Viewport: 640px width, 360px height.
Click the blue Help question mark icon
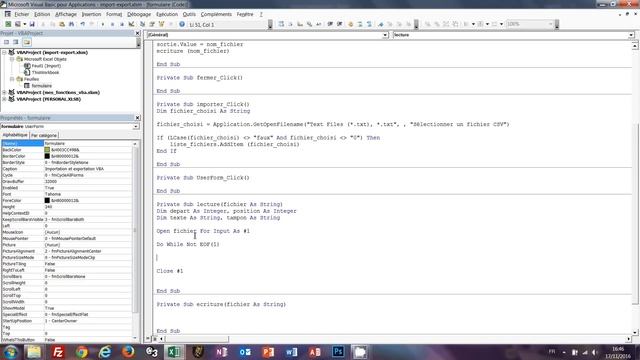point(182,24)
